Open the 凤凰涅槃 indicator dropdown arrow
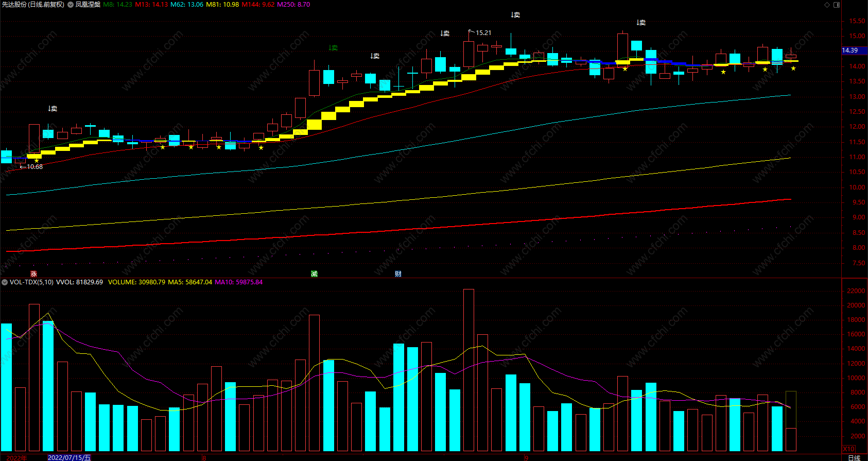The height and width of the screenshot is (461, 868). coord(71,5)
